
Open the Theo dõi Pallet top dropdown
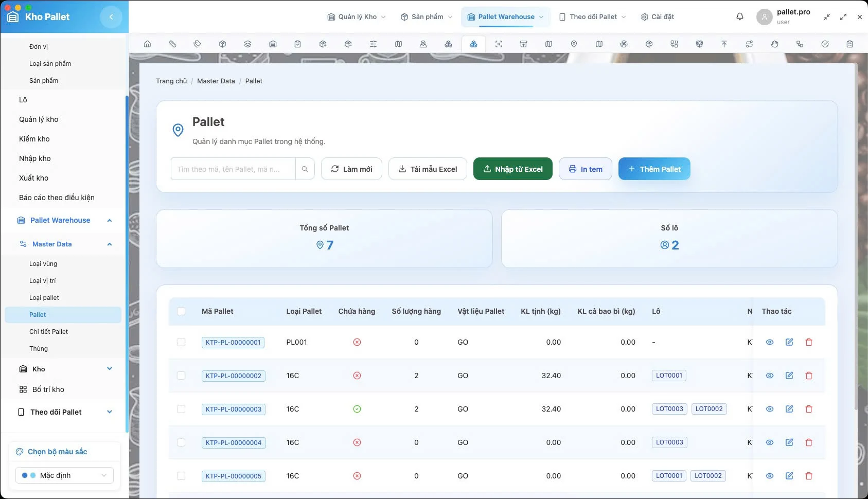point(593,17)
